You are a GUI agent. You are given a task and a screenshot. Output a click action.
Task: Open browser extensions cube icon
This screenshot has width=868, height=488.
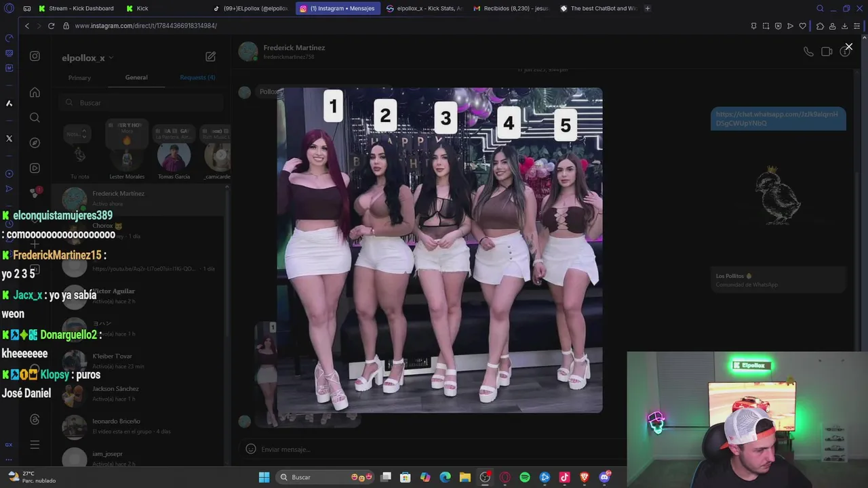(x=820, y=26)
